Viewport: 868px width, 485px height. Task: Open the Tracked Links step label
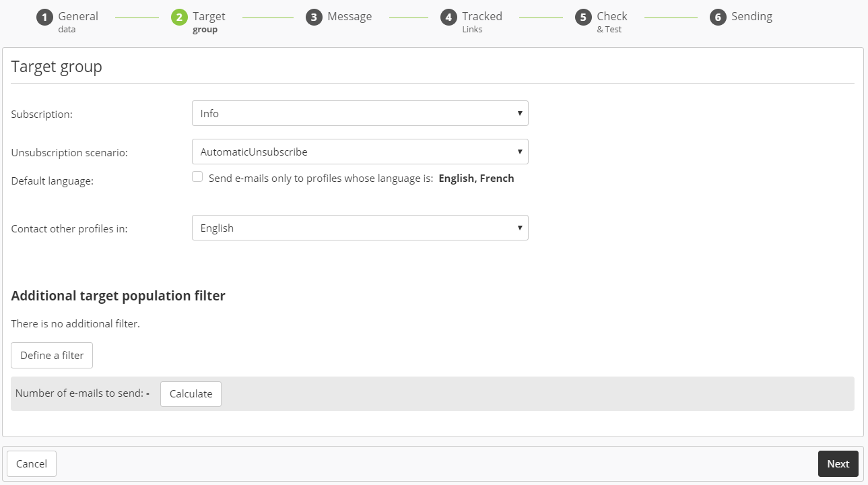(482, 22)
